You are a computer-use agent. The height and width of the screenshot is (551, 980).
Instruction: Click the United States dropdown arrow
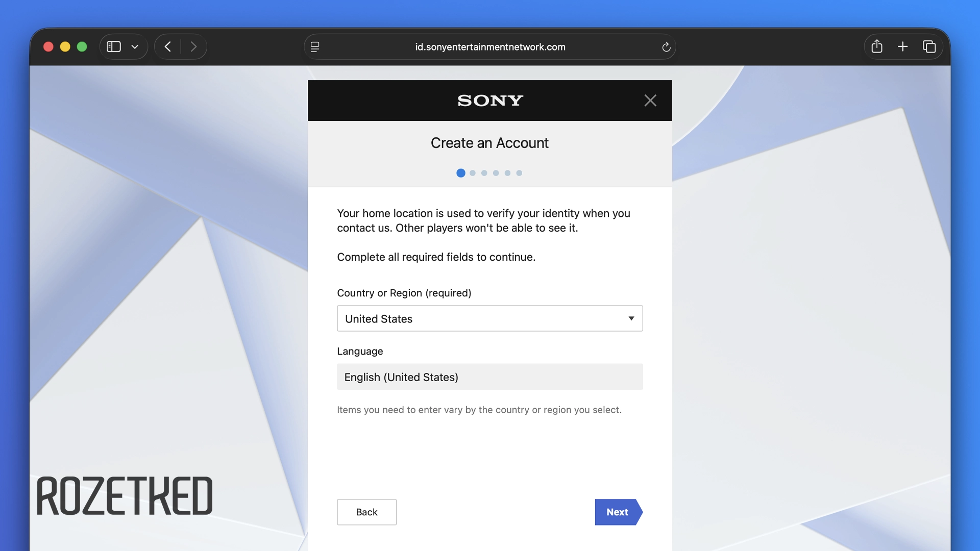click(631, 318)
